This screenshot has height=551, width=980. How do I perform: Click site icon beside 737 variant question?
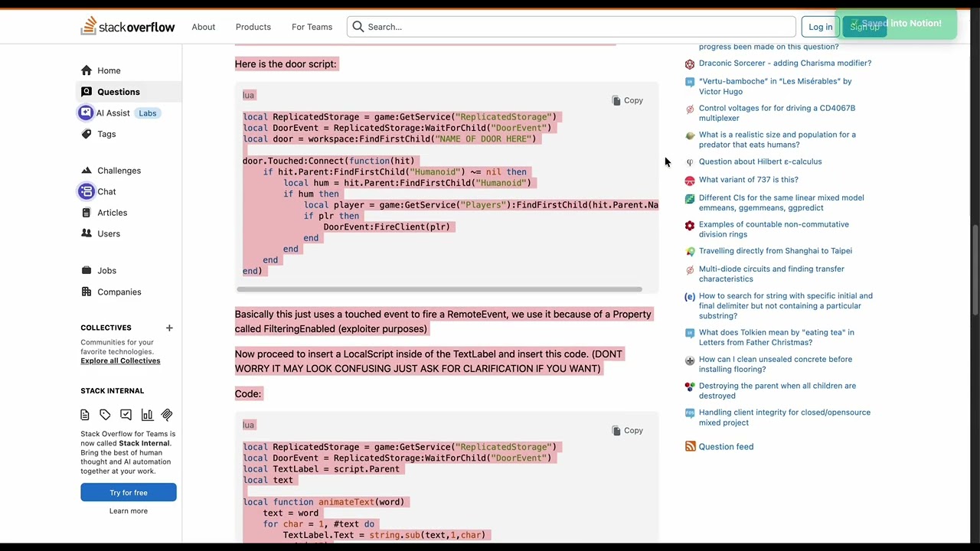(x=690, y=180)
